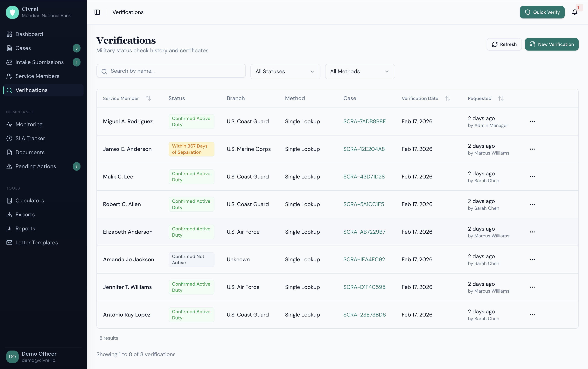The image size is (588, 369).
Task: Open the notifications bell
Action: pyautogui.click(x=575, y=12)
